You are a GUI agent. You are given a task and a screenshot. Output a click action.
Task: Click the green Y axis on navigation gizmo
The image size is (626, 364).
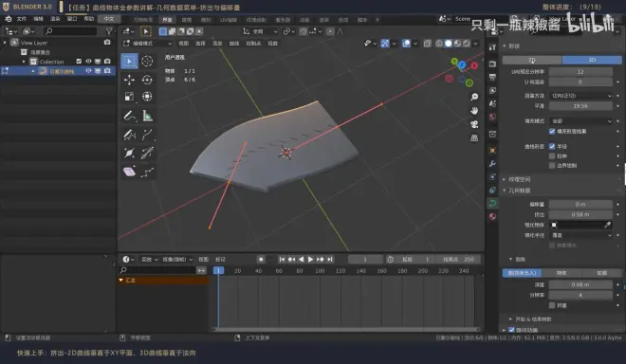pos(454,61)
